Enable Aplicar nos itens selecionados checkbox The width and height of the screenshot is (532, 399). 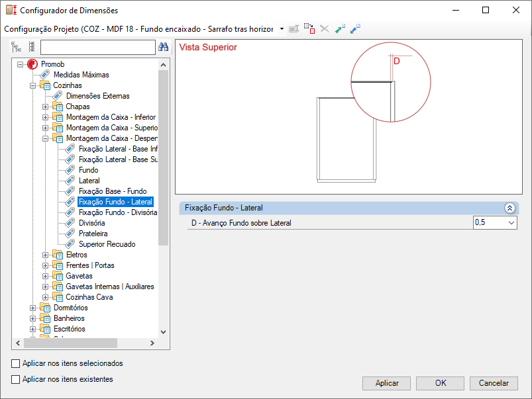(16, 363)
